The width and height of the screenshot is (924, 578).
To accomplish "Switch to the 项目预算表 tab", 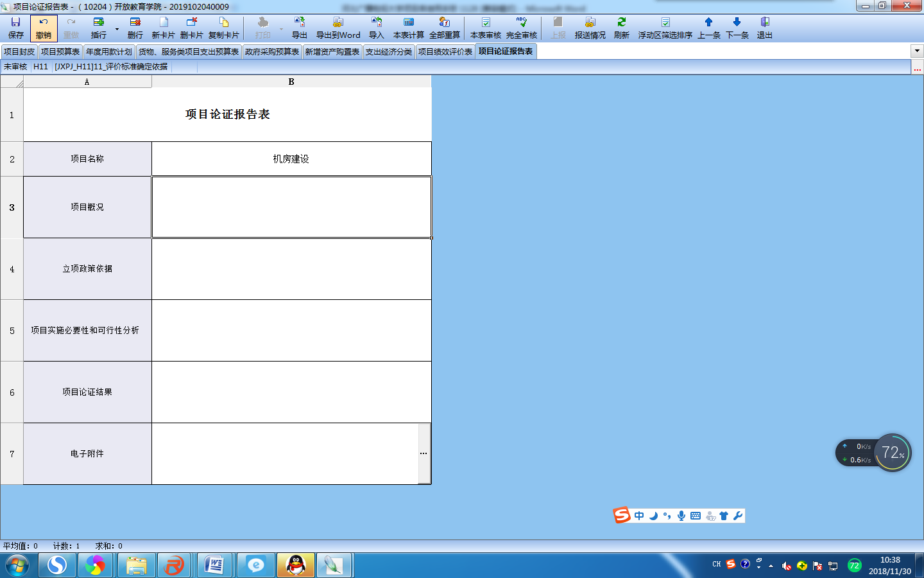I will pyautogui.click(x=60, y=51).
